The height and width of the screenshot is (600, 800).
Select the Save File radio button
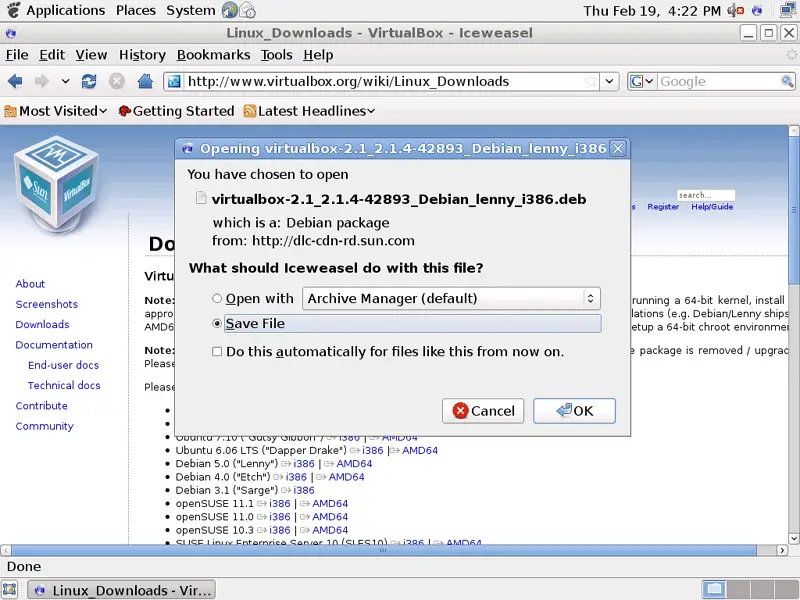coord(217,323)
